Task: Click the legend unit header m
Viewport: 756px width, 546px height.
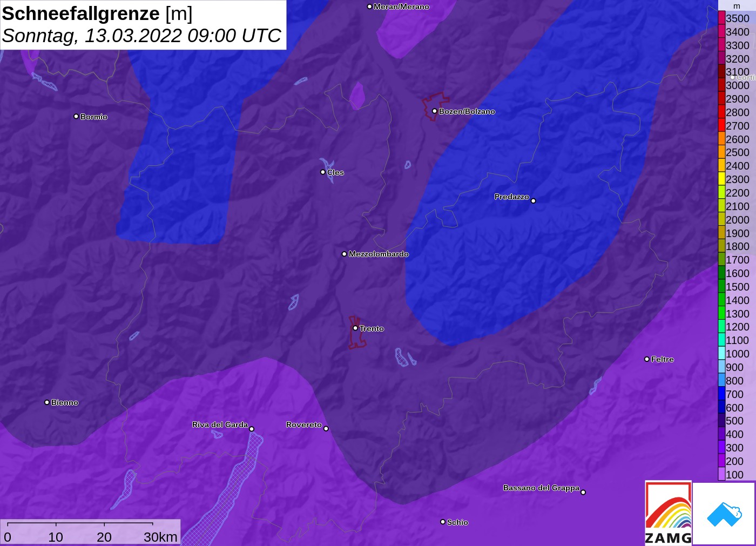Action: (737, 6)
